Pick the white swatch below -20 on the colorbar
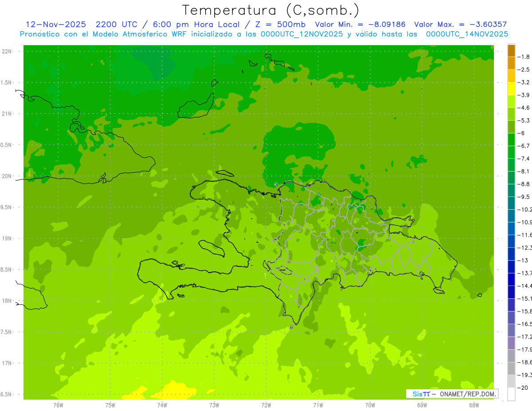 [x=511, y=394]
